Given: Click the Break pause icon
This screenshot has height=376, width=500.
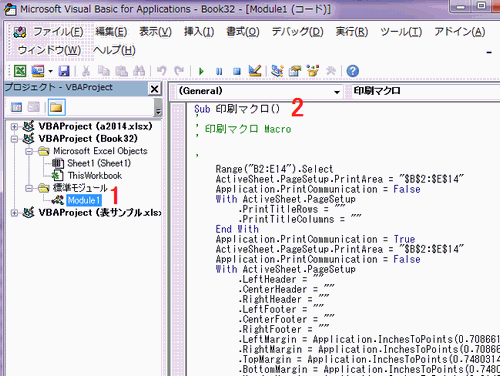Looking at the screenshot, I should [x=219, y=71].
